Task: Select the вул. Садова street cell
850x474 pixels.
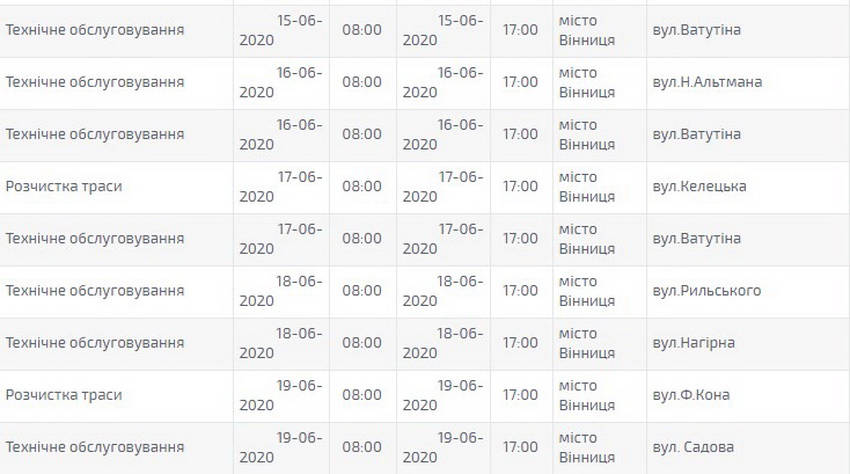Action: (x=692, y=447)
